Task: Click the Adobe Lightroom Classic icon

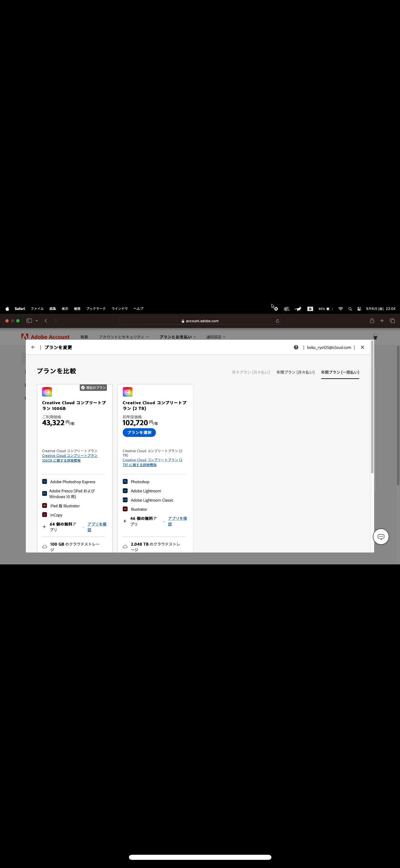Action: [x=125, y=500]
